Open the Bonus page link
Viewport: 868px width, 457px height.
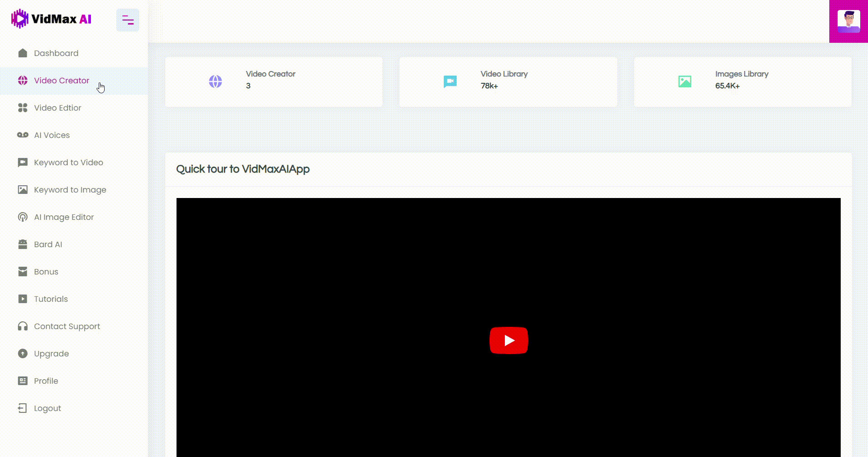46,272
